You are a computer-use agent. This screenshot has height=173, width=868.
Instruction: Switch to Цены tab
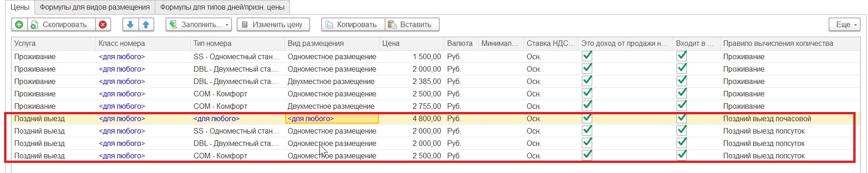[20, 7]
